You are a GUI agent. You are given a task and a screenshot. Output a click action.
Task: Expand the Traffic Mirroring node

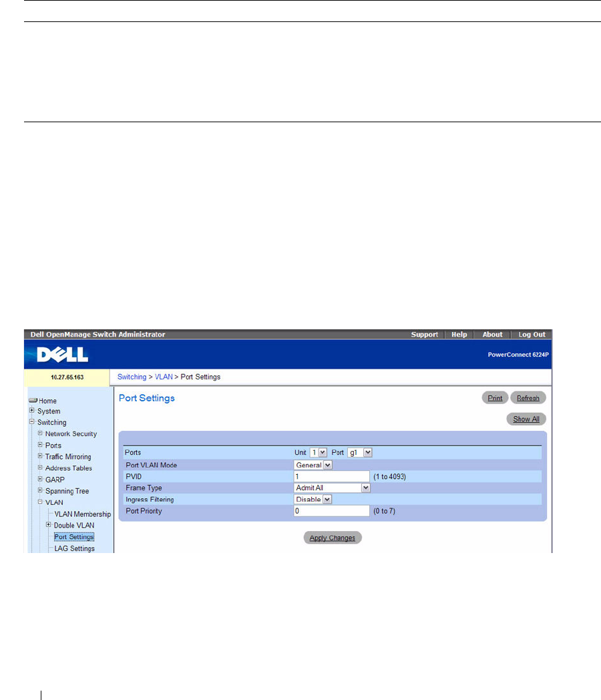pos(40,456)
